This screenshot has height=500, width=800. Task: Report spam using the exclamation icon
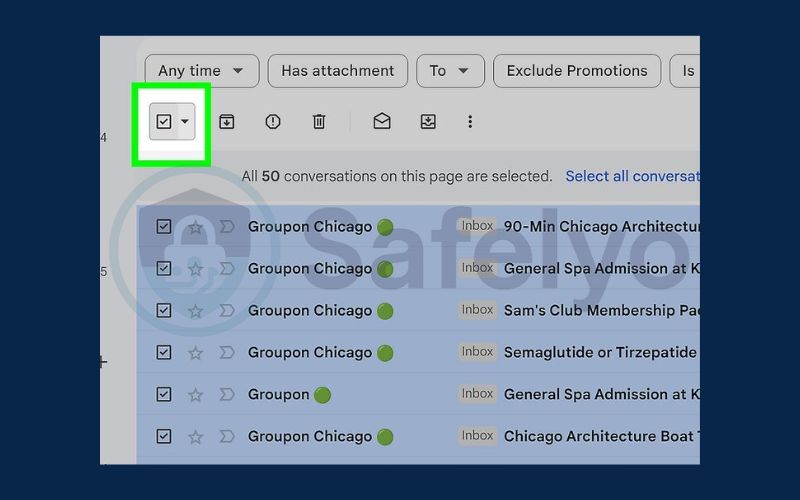point(273,121)
